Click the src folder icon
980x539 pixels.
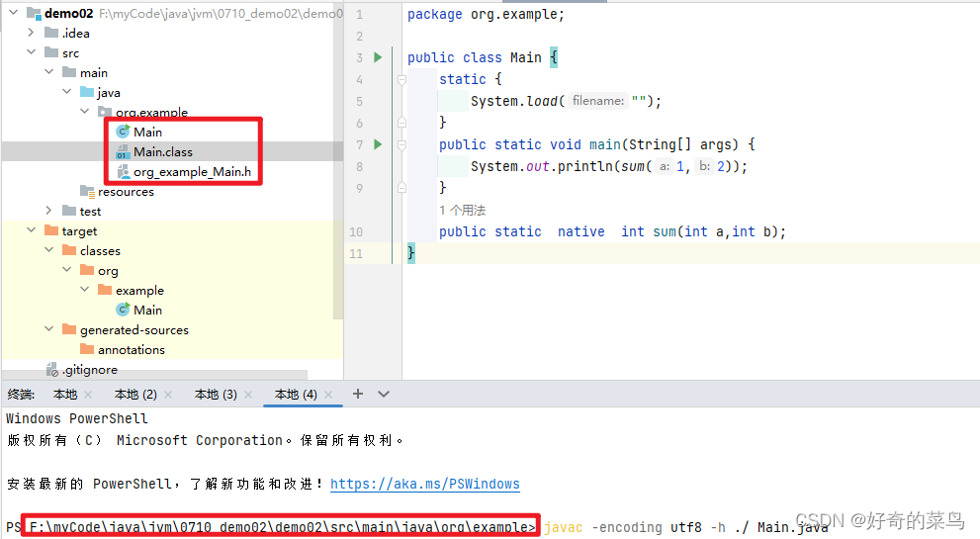coord(51,52)
